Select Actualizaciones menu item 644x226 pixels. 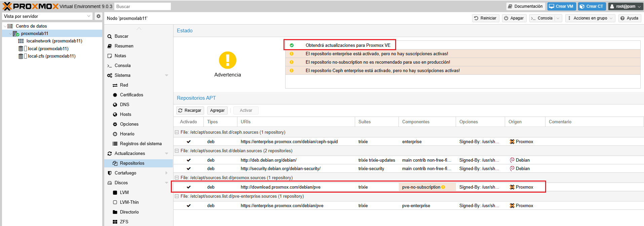[138, 154]
